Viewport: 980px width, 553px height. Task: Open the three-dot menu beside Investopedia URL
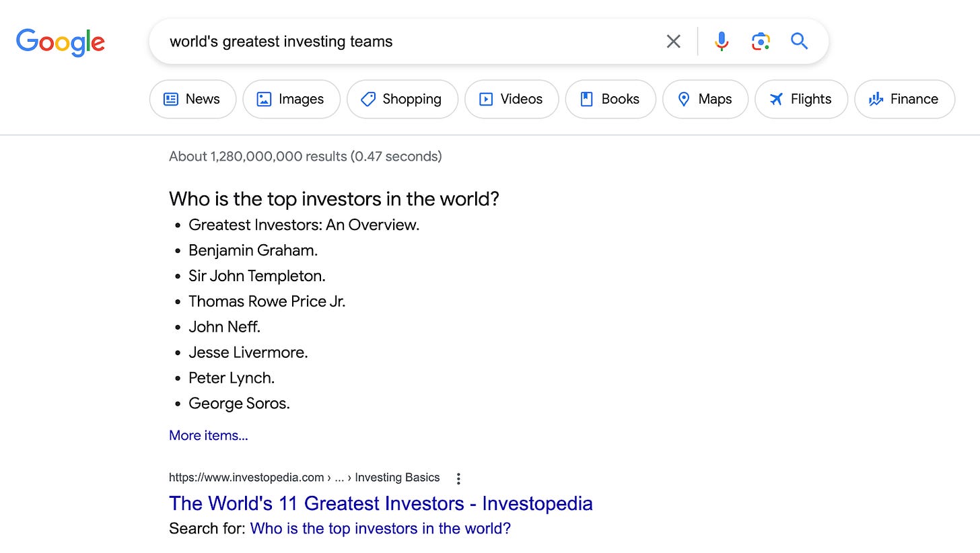pyautogui.click(x=458, y=478)
